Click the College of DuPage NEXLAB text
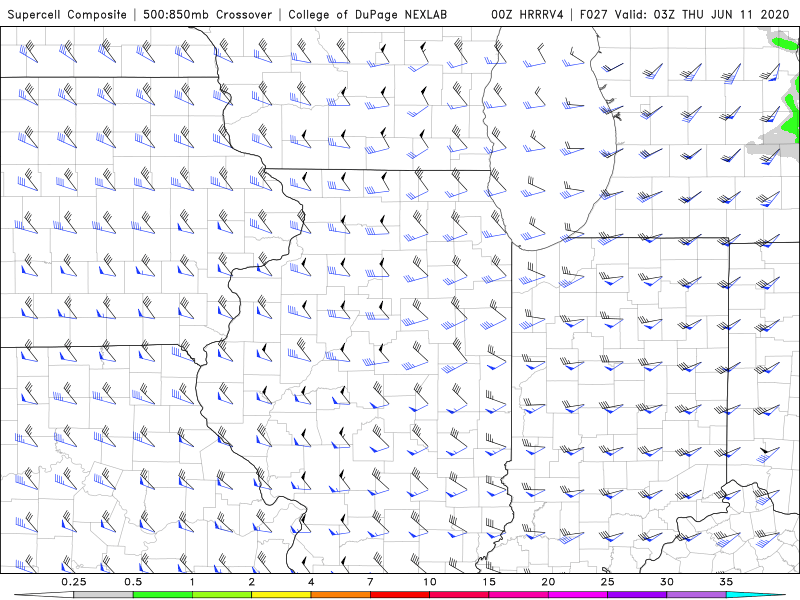 pos(367,14)
